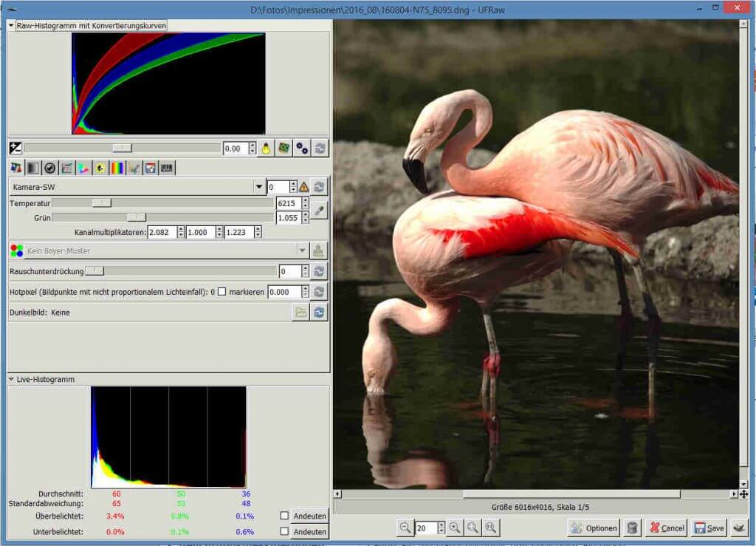Click the button right of Kein Bayer-Muster

pos(318,250)
